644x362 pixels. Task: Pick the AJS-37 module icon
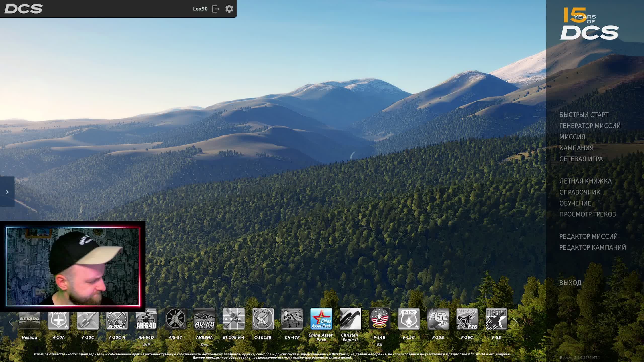[175, 319]
